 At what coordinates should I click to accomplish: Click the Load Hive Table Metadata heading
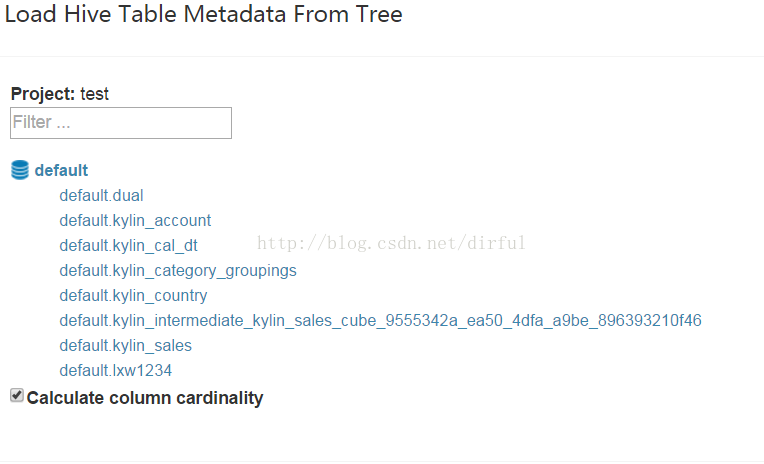(203, 14)
